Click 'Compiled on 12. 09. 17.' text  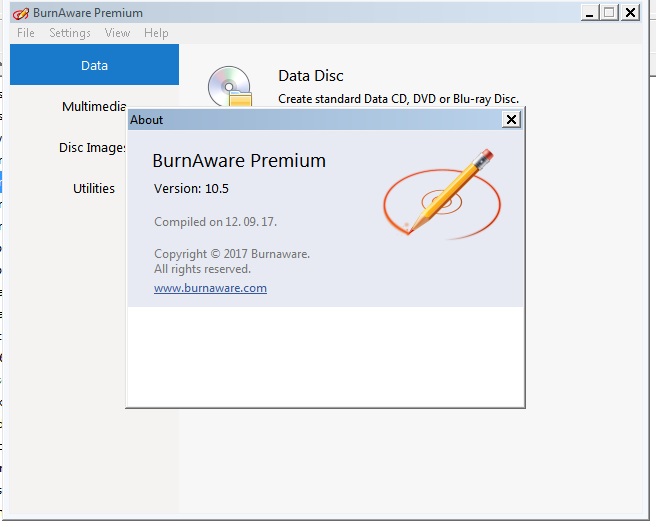pyautogui.click(x=215, y=222)
